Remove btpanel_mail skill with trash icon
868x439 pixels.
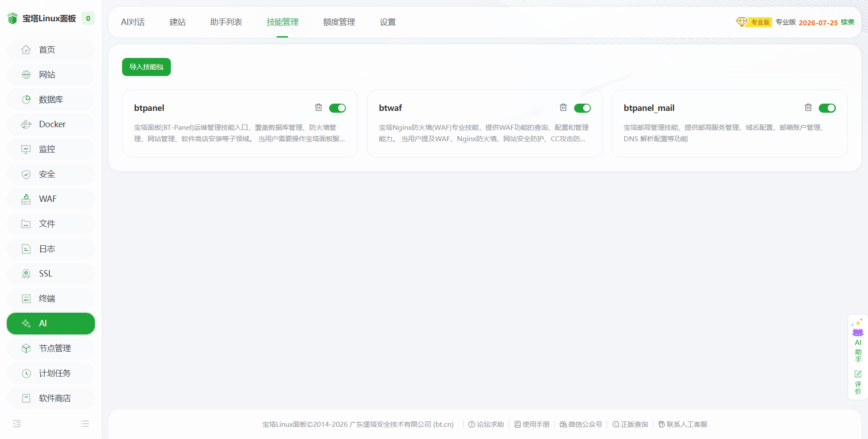[808, 108]
